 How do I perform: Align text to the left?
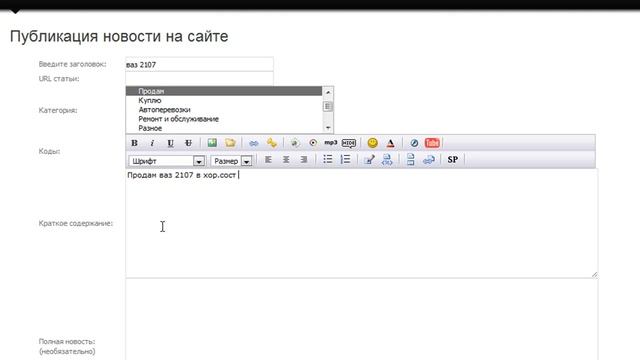coord(268,160)
